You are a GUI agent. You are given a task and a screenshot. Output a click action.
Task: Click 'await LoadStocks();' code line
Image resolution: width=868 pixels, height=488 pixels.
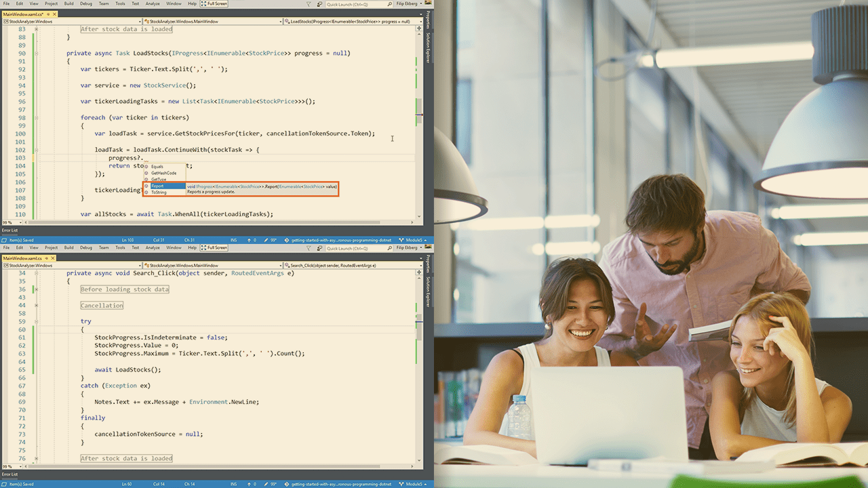click(x=128, y=370)
